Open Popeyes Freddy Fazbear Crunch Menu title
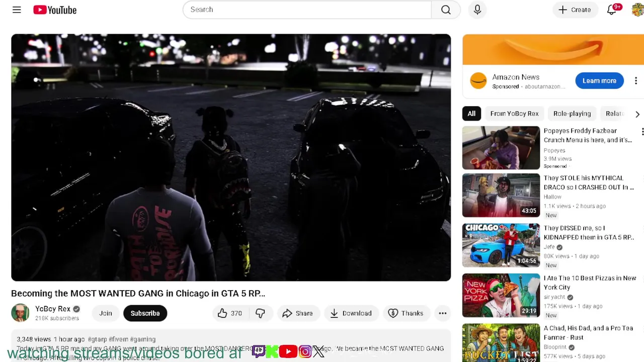Image resolution: width=644 pixels, height=362 pixels. click(588, 135)
